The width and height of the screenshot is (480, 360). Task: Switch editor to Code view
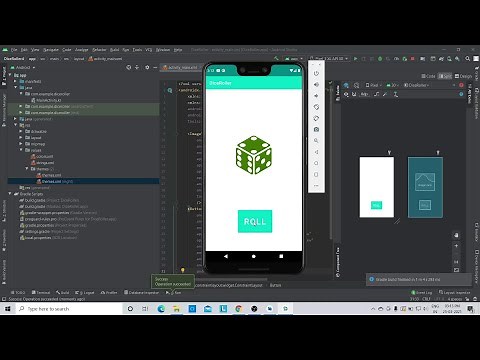428,76
